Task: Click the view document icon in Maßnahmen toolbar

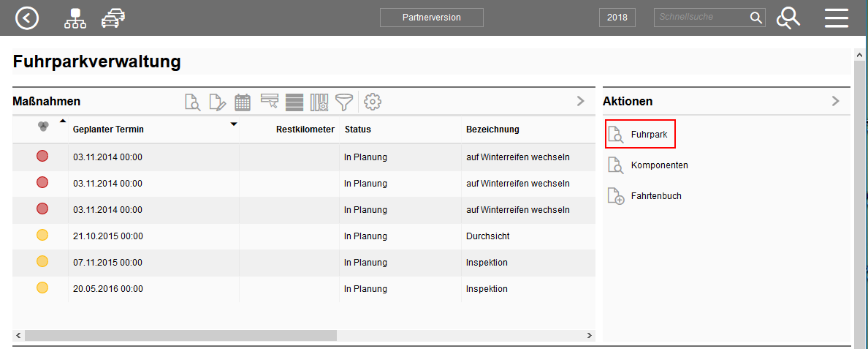Action: click(192, 102)
